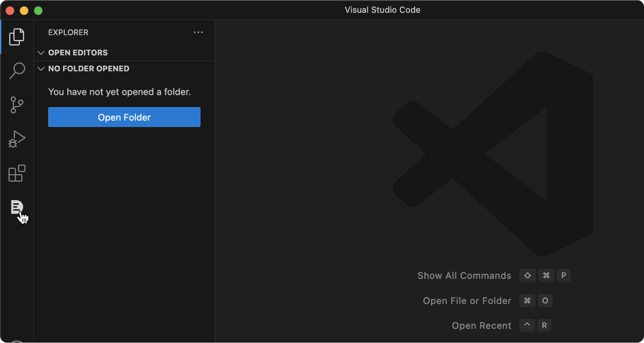The image size is (644, 343).
Task: Select the NO FOLDER OPENED header label
Action: pos(89,69)
